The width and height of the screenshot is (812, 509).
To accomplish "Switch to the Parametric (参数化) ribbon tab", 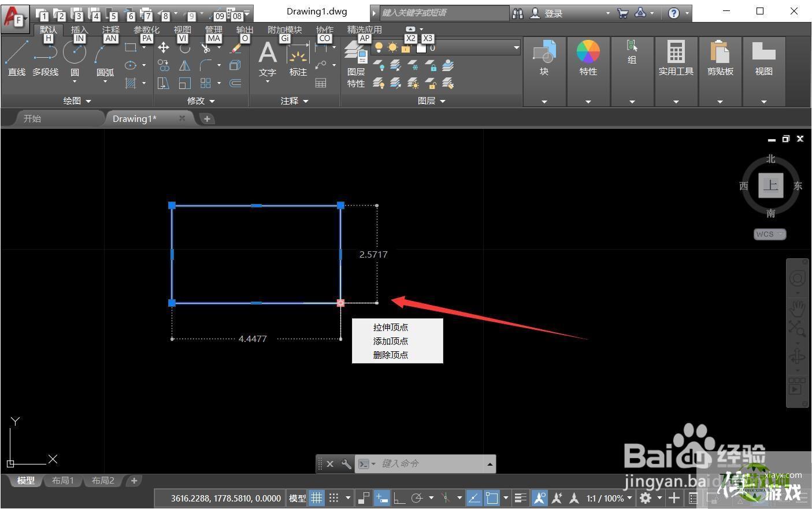I will [x=146, y=29].
